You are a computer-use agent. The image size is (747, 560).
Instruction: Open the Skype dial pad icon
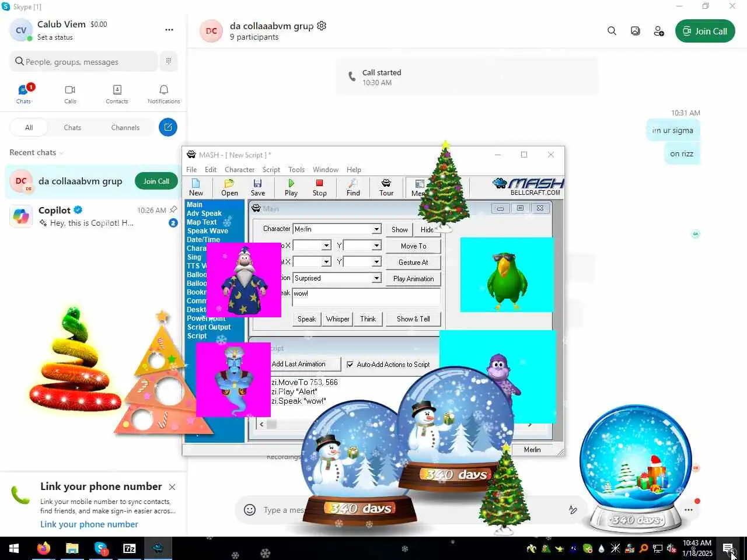coord(169,61)
